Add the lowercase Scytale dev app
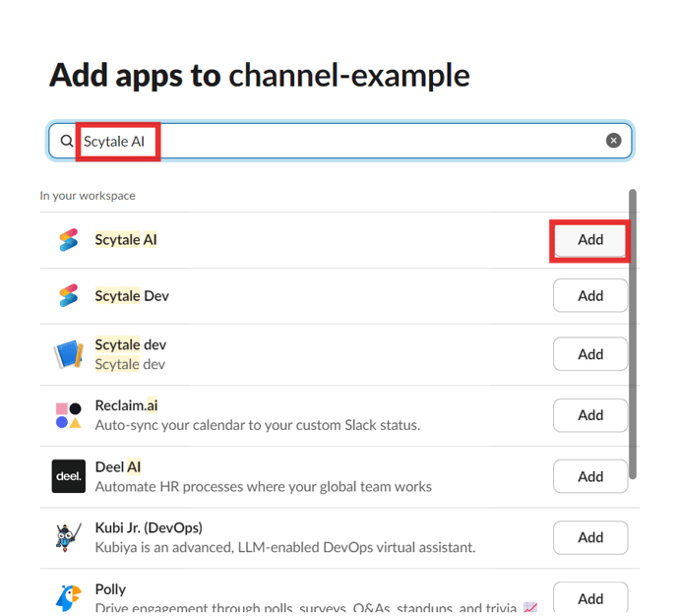 (x=590, y=354)
